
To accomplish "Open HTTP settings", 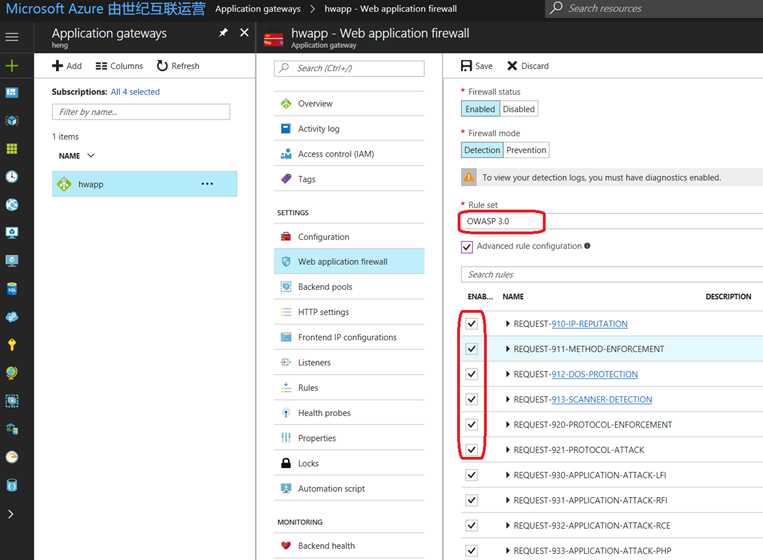I will pos(349,312).
